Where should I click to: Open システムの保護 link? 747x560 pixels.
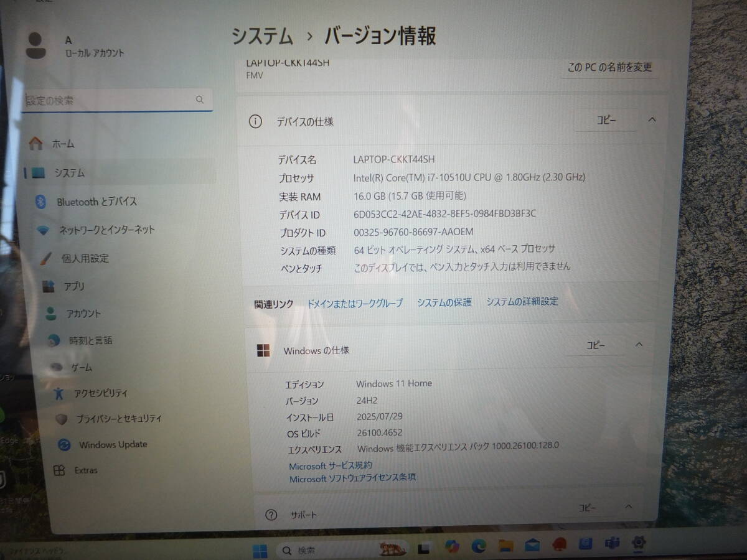click(444, 302)
